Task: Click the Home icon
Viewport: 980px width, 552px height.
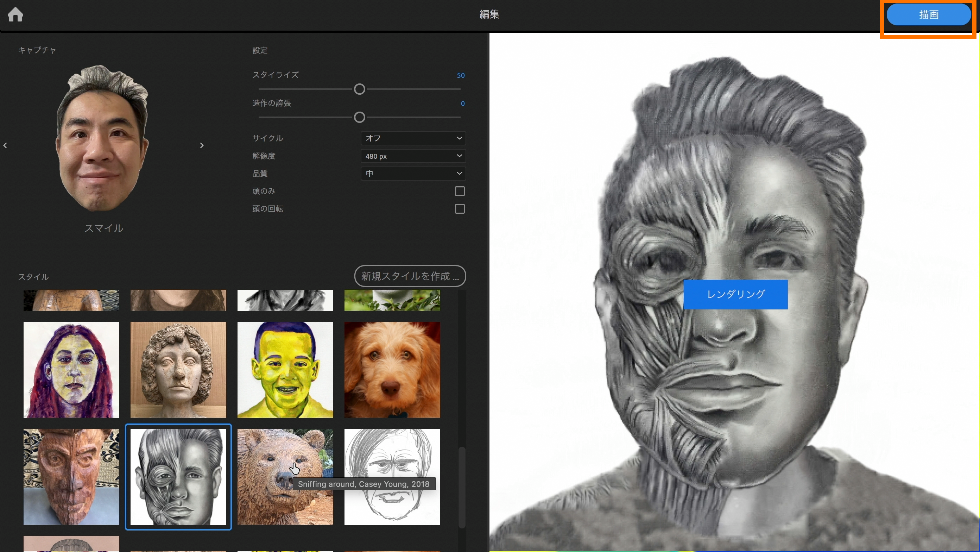Action: pos(15,14)
